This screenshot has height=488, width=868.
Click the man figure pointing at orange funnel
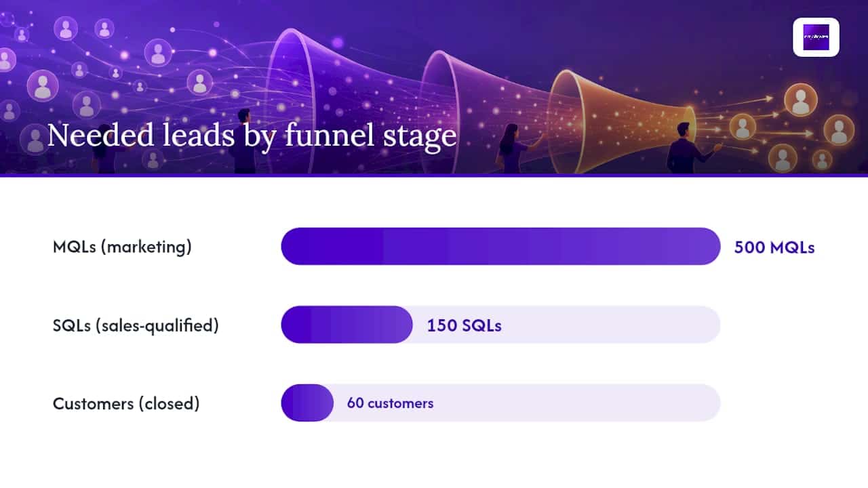pos(688,148)
